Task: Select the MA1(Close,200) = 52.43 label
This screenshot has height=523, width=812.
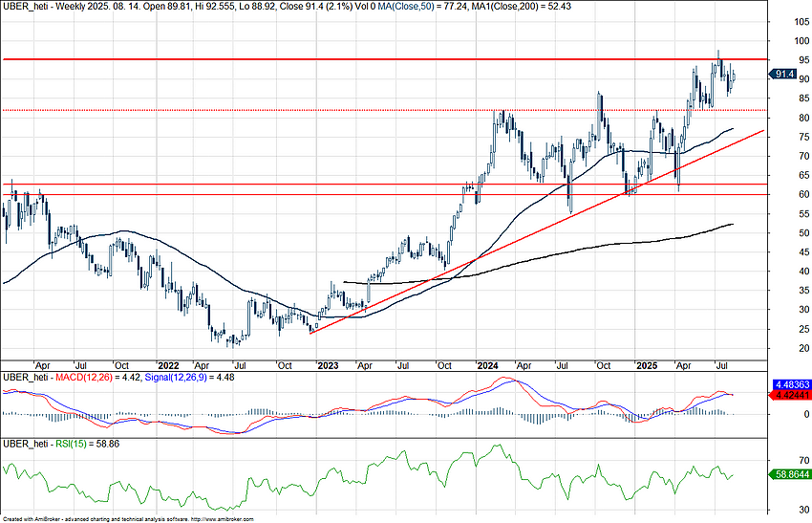Action: pyautogui.click(x=522, y=7)
